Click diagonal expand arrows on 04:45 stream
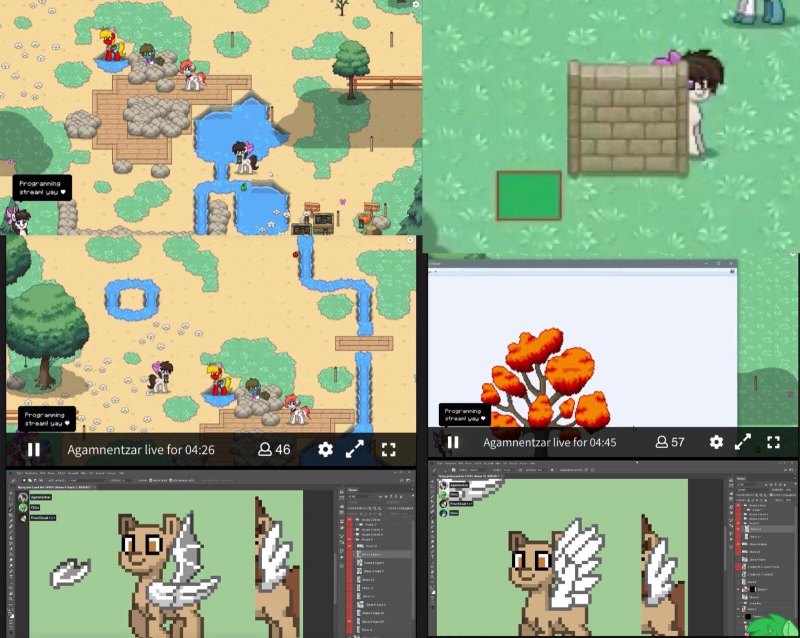Image resolution: width=800 pixels, height=638 pixels. (743, 442)
